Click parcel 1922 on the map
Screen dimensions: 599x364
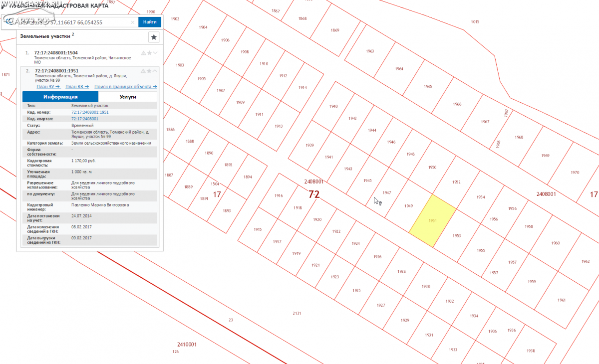click(x=336, y=231)
